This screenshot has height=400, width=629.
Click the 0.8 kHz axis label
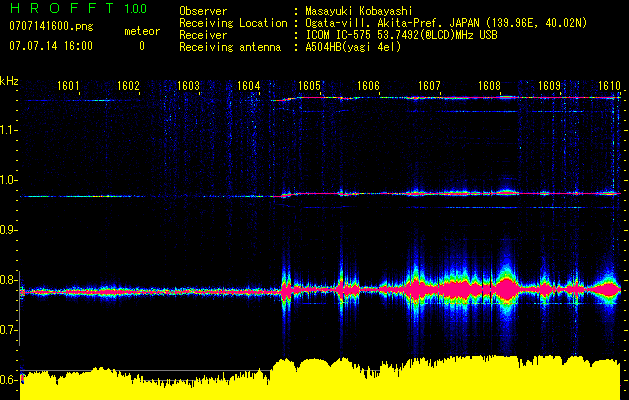(8, 280)
